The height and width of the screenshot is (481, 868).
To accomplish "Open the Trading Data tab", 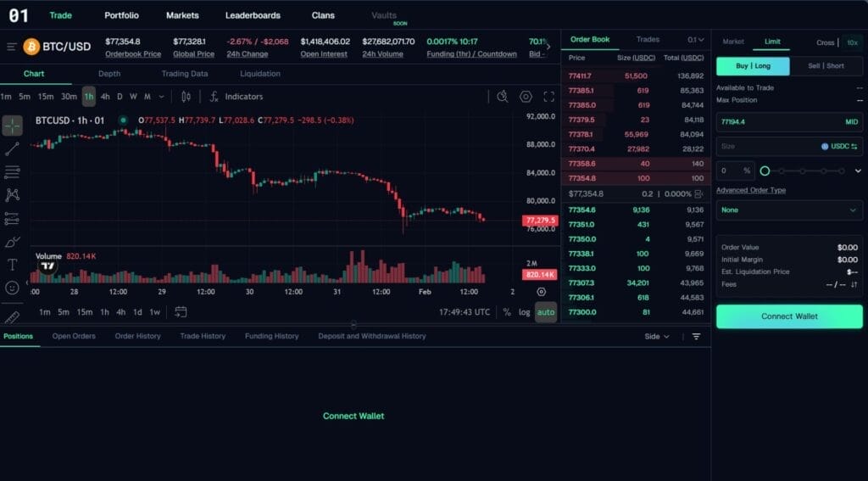I will 185,74.
